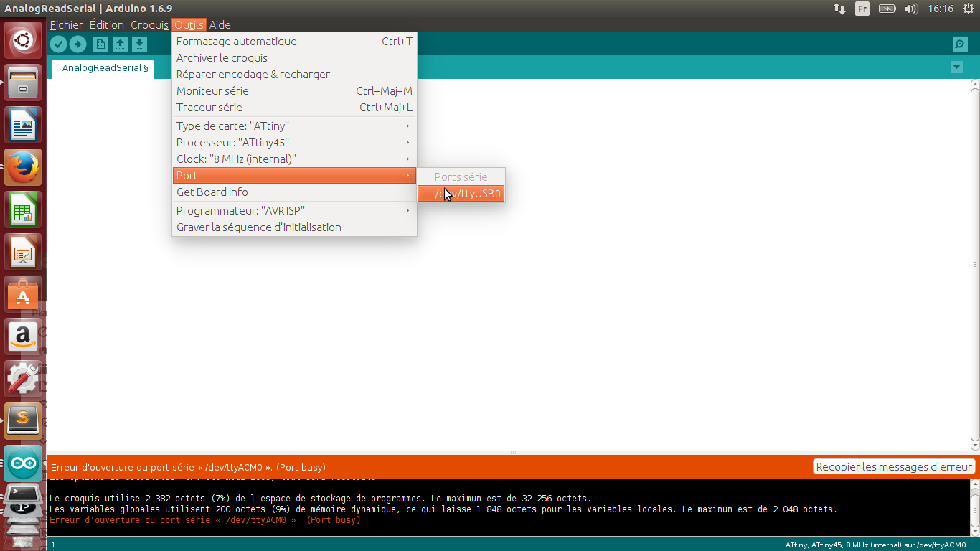Image resolution: width=980 pixels, height=551 pixels.
Task: Open the Croquis menu
Action: [149, 24]
